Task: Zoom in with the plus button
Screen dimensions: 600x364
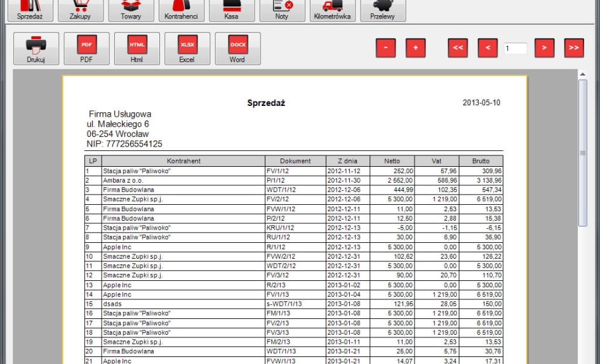Action: 416,48
